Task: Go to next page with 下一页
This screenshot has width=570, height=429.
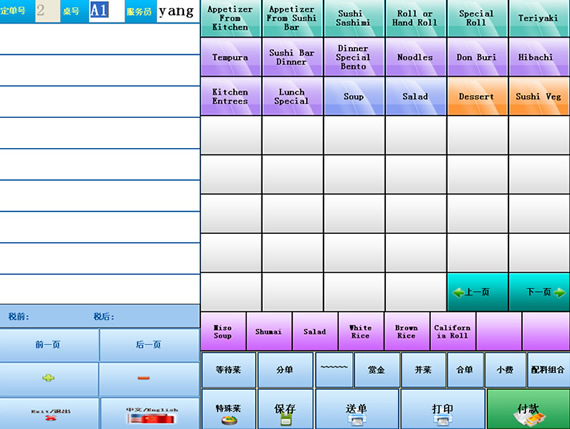Action: click(539, 292)
